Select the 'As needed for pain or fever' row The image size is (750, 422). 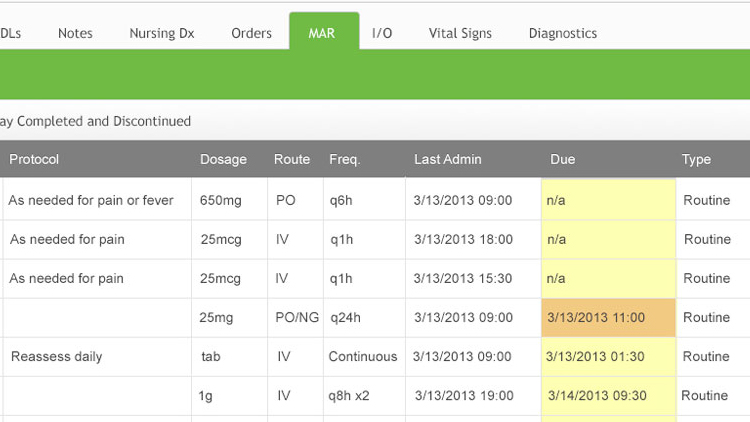tap(91, 200)
